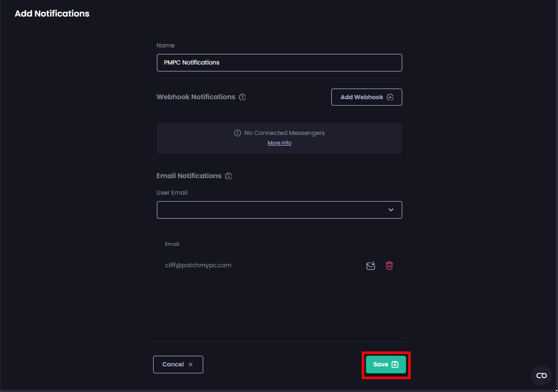The width and height of the screenshot is (558, 392).
Task: Cancel adding notifications
Action: [x=178, y=365]
